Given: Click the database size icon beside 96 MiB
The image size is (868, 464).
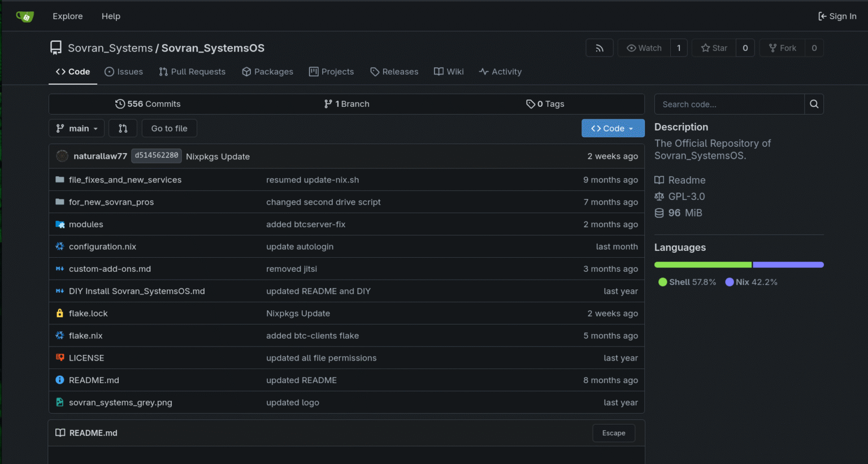Looking at the screenshot, I should point(659,213).
